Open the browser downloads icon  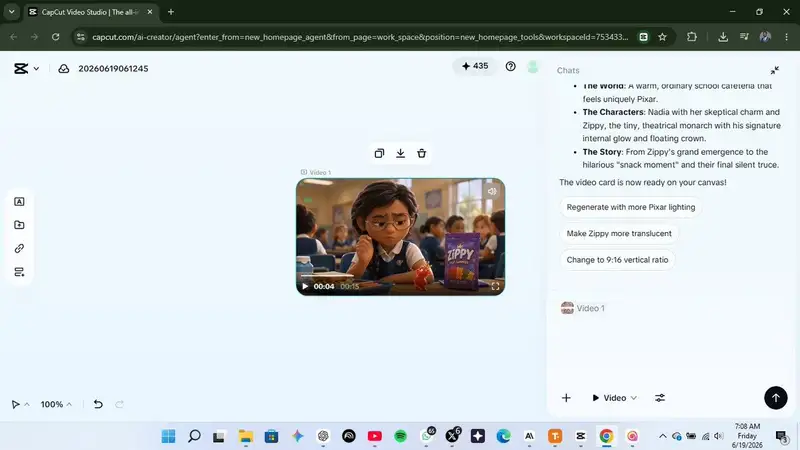pos(723,37)
